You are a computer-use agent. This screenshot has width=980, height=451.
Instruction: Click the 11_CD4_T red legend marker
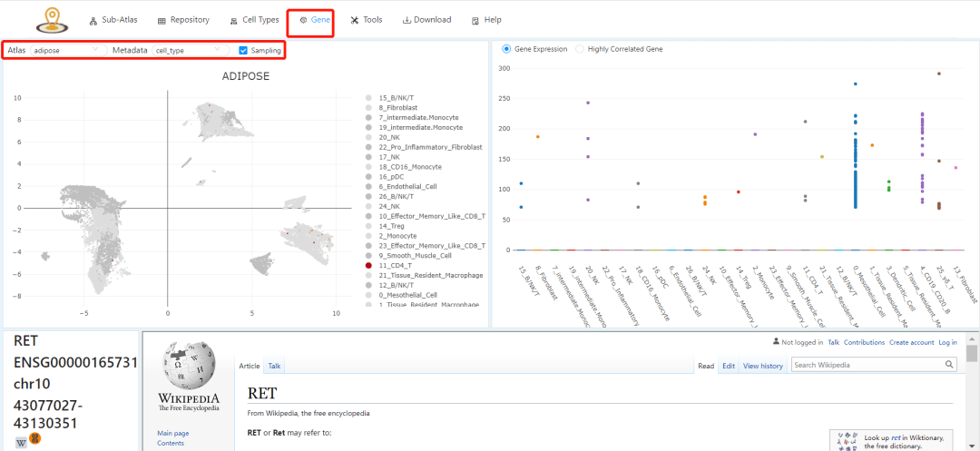[x=368, y=265]
